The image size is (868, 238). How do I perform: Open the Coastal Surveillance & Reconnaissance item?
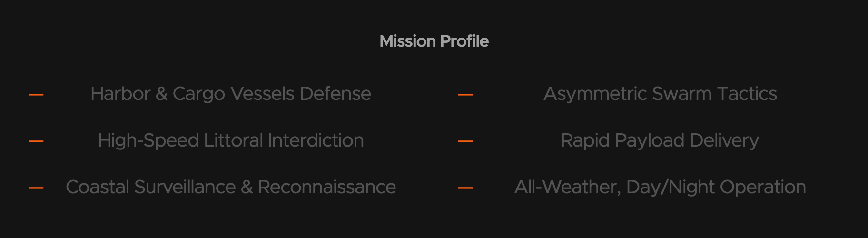pyautogui.click(x=230, y=187)
